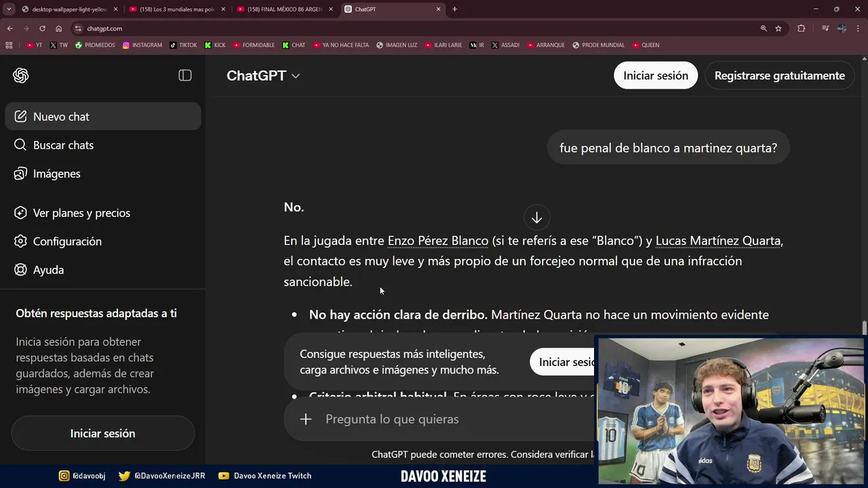This screenshot has width=868, height=488.
Task: Open the QUEEN bookmark
Action: click(x=646, y=45)
